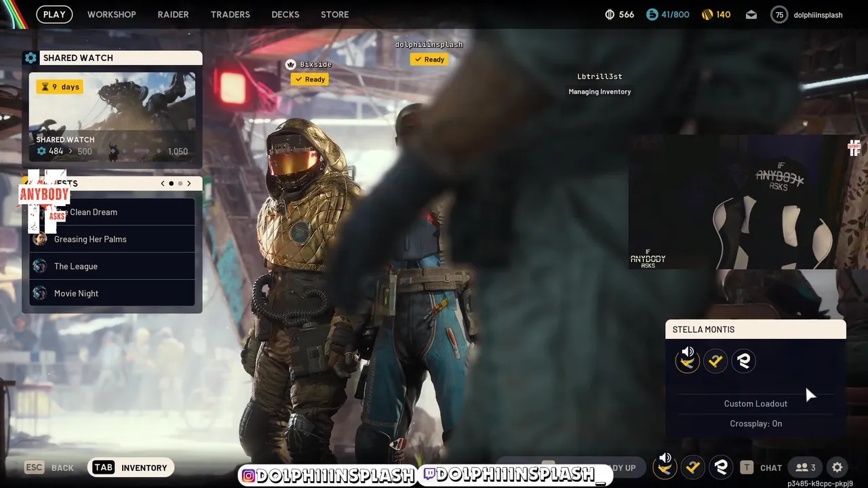Click checkmark member emblem in bottom bar
Screen dimensions: 868x488
click(692, 467)
